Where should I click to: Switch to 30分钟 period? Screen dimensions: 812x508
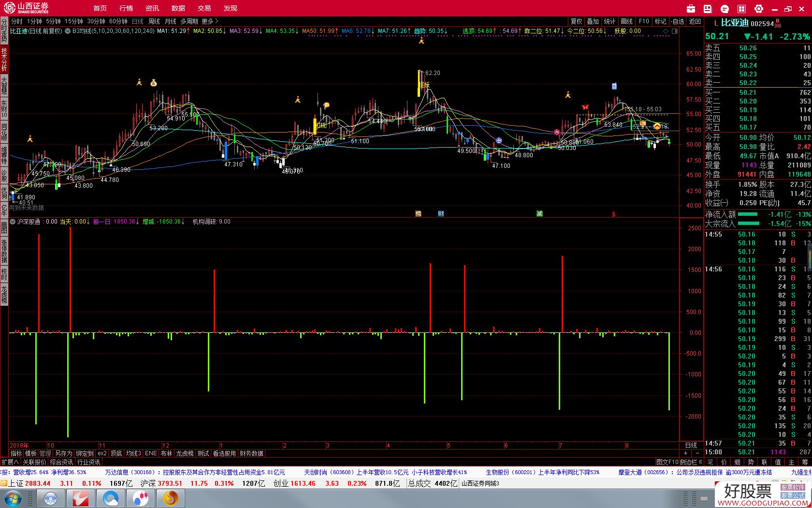pos(96,21)
